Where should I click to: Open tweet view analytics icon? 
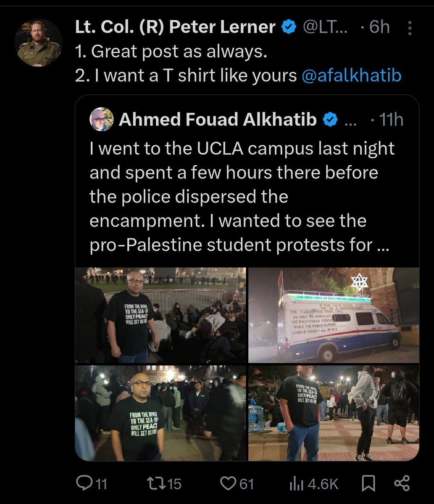(296, 484)
